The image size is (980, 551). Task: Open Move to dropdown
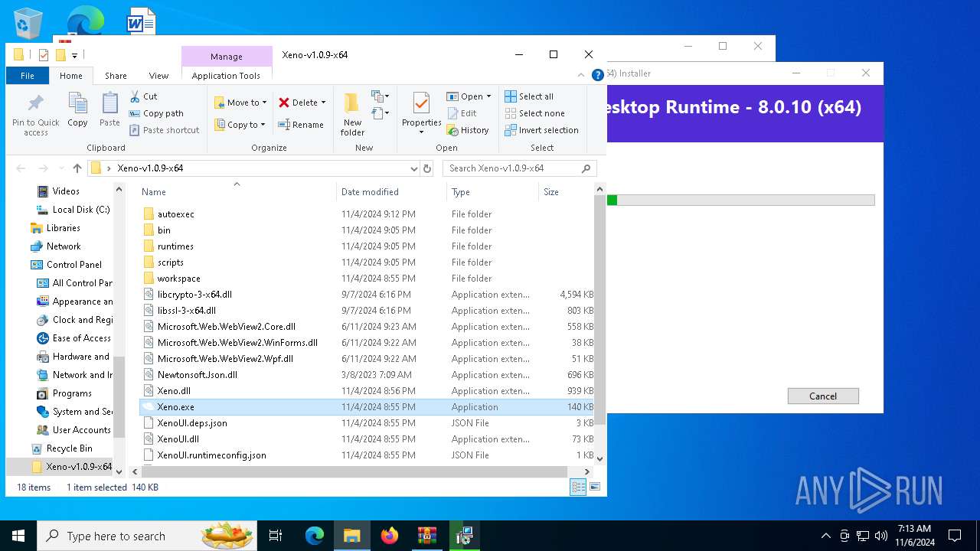pos(241,103)
